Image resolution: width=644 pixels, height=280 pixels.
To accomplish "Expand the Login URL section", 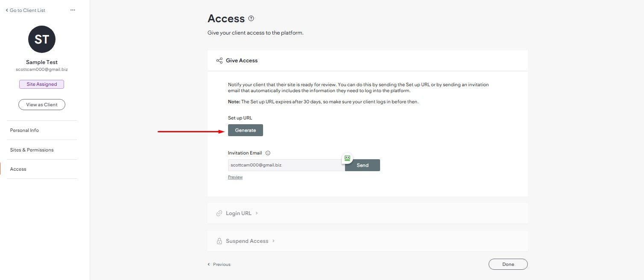I will (x=367, y=213).
